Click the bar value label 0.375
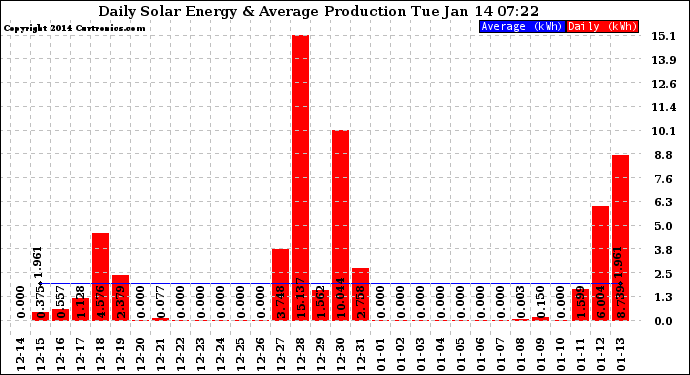The image size is (690, 375). (x=40, y=302)
